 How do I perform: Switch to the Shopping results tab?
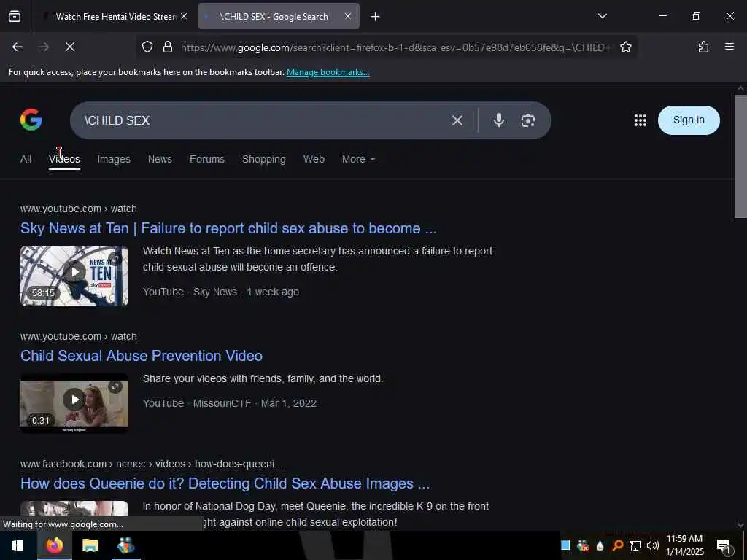click(264, 159)
